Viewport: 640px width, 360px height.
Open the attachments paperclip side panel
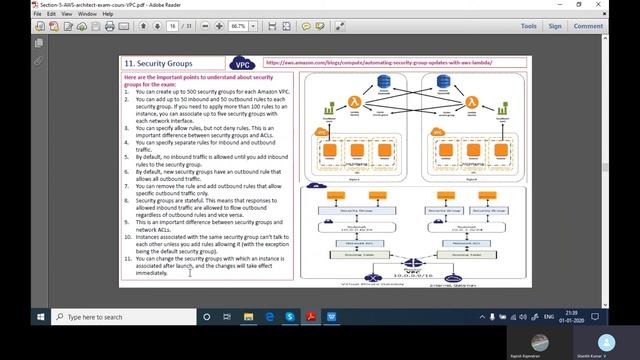point(39,61)
